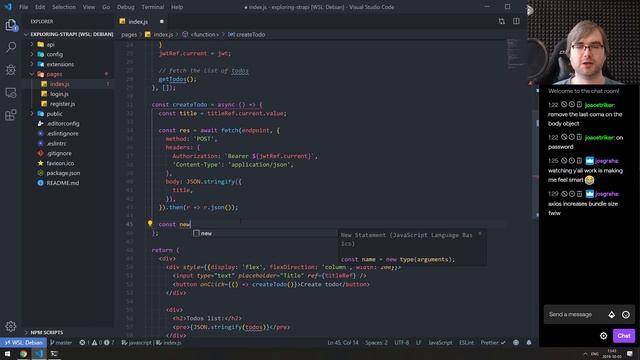Open the Selection menu
Image resolution: width=640 pixels, height=360 pixels.
tap(64, 7)
